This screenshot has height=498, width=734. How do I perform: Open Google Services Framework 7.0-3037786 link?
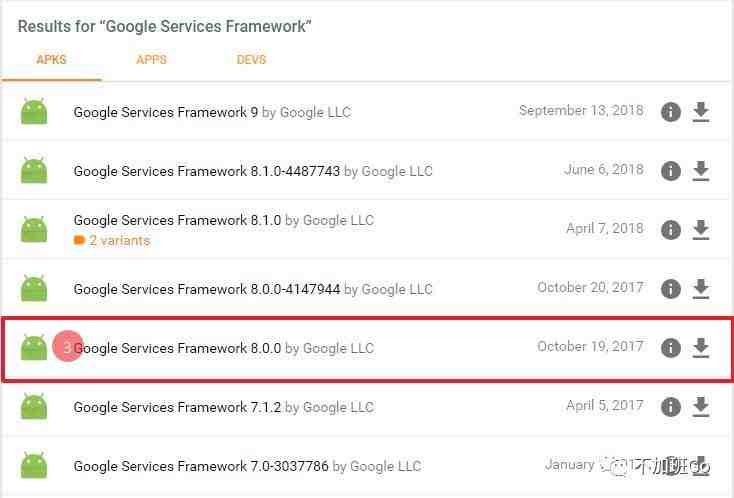tap(201, 466)
